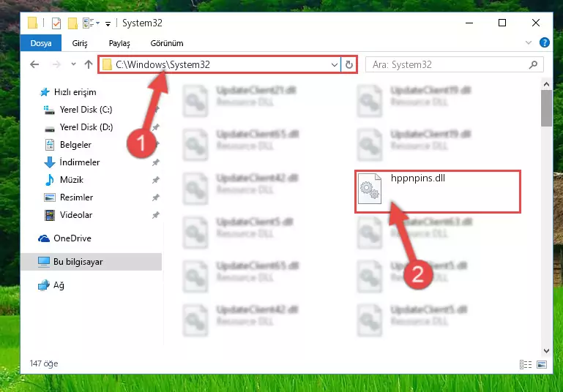Go back with the left arrow
Viewport: 563px width, 392px height.
click(x=34, y=64)
